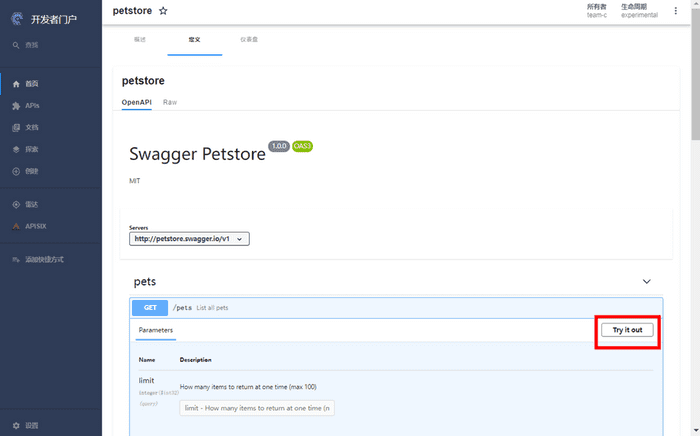700x436 pixels.
Task: Open the APISIX sidebar item
Action: coord(29,226)
